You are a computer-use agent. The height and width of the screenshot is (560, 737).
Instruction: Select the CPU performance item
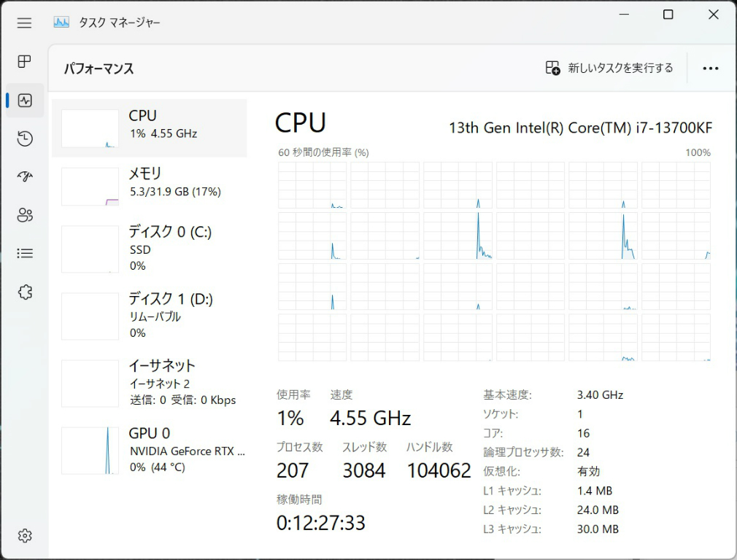pyautogui.click(x=150, y=128)
